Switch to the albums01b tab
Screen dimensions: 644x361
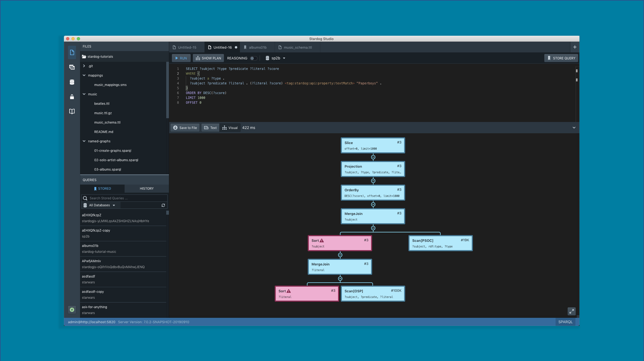pyautogui.click(x=257, y=47)
